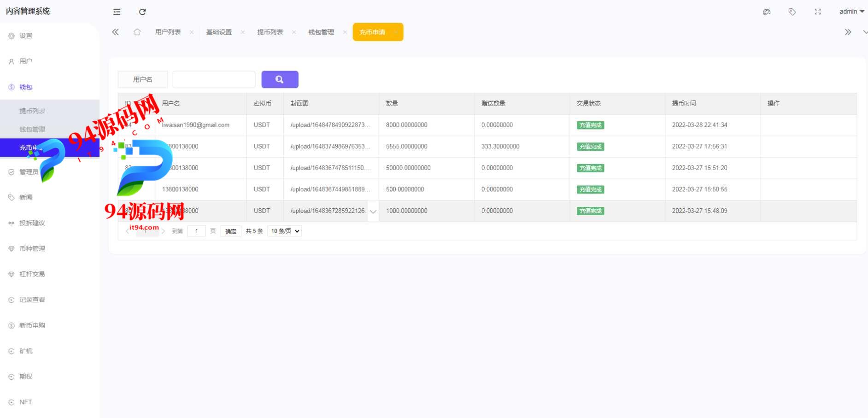Click the refresh icon in the top bar

tap(142, 12)
